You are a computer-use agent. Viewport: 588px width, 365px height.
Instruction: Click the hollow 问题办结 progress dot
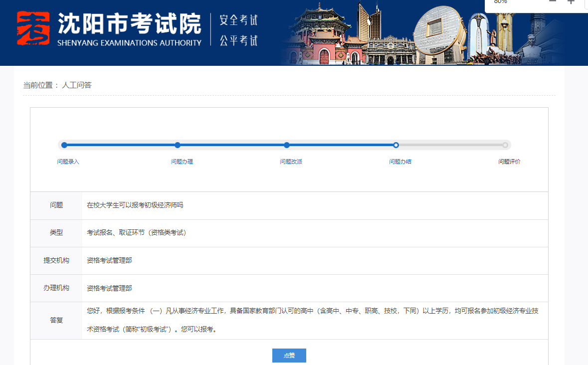pyautogui.click(x=396, y=145)
